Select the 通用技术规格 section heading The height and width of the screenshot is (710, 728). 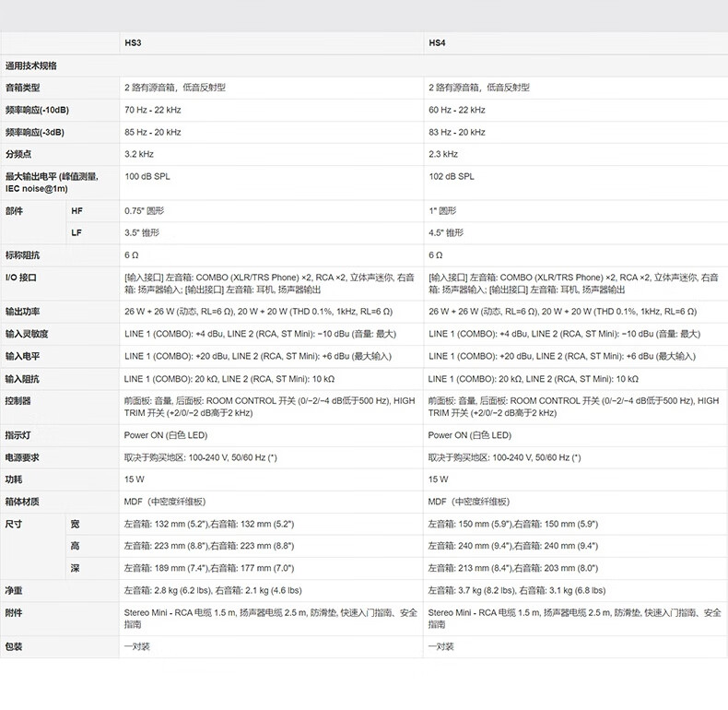tap(31, 65)
